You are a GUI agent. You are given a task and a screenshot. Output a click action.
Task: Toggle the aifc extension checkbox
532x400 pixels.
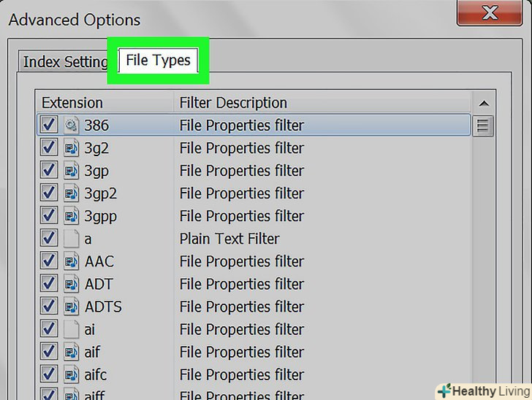pyautogui.click(x=49, y=374)
